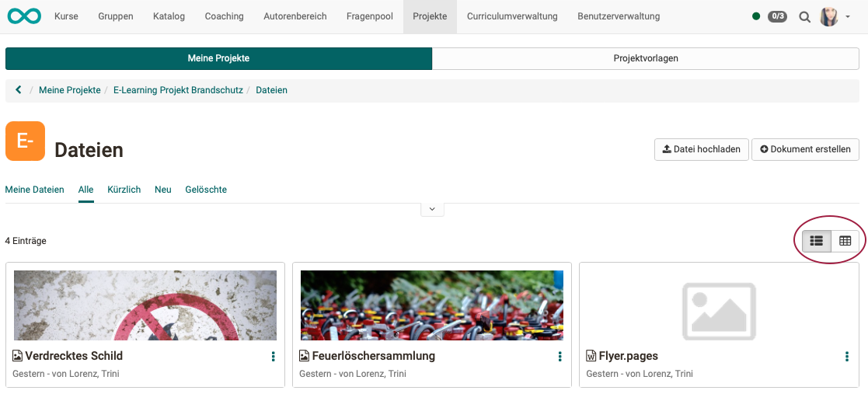Click document file icon of Flyer.pages
Screen dimensions: 868x394
coord(591,356)
